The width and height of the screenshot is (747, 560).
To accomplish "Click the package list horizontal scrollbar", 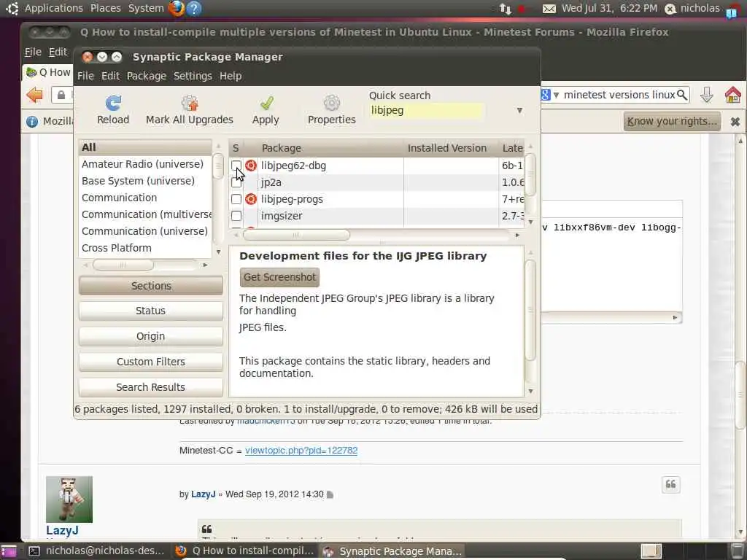I will 296,235.
